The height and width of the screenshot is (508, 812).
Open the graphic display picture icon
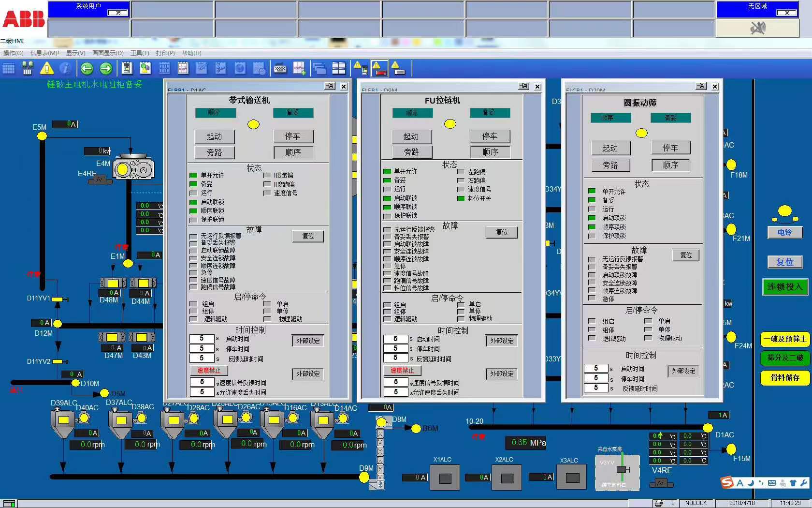145,68
